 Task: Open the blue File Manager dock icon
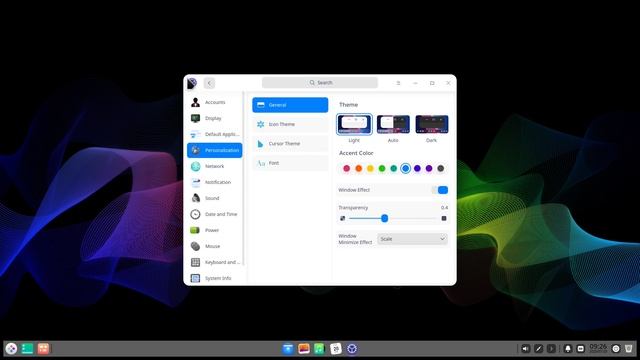288,349
